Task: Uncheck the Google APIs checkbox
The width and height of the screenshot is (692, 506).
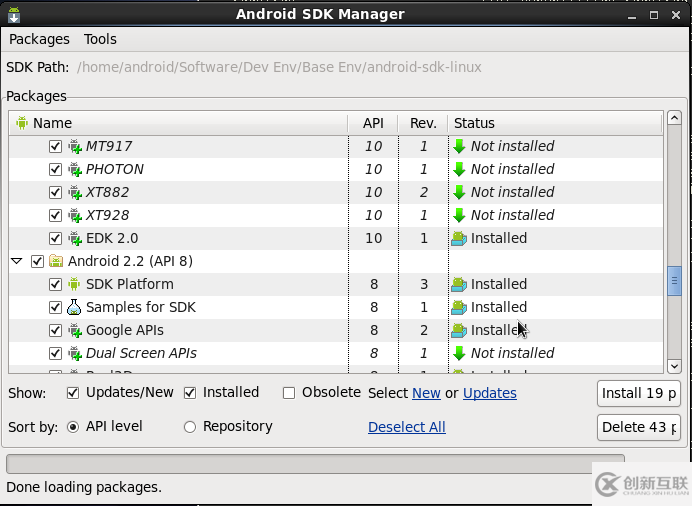Action: pyautogui.click(x=55, y=330)
